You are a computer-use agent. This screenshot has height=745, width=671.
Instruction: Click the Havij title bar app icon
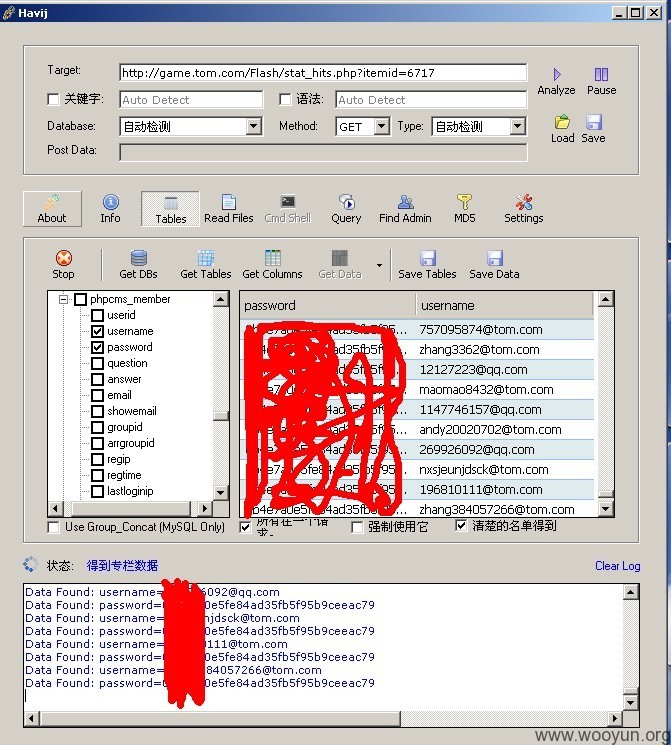(x=8, y=12)
